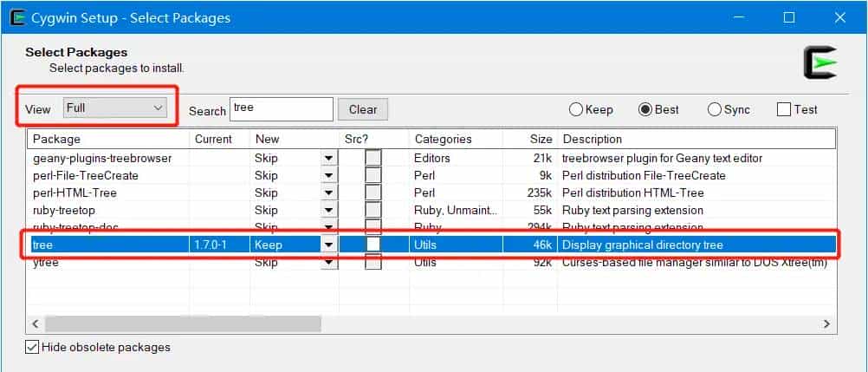Check the Src box for ytree
The width and height of the screenshot is (868, 372).
pos(373,262)
